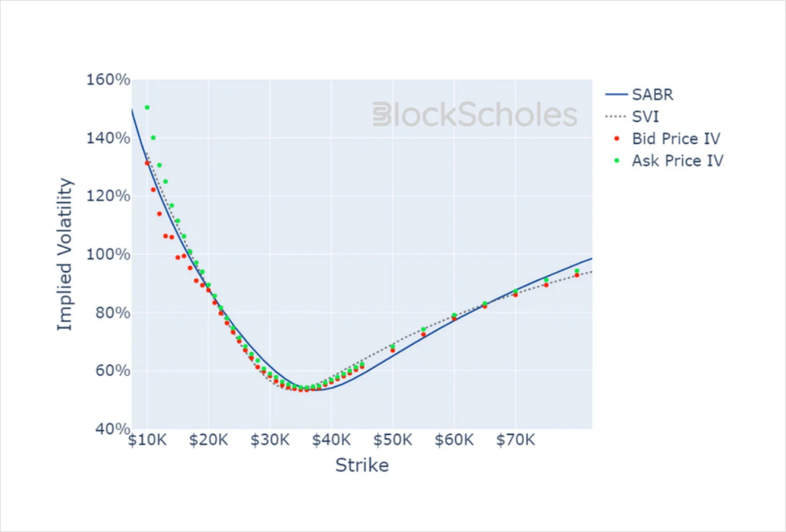This screenshot has width=786, height=532.
Task: Click the $50K strike axis label
Action: point(392,440)
